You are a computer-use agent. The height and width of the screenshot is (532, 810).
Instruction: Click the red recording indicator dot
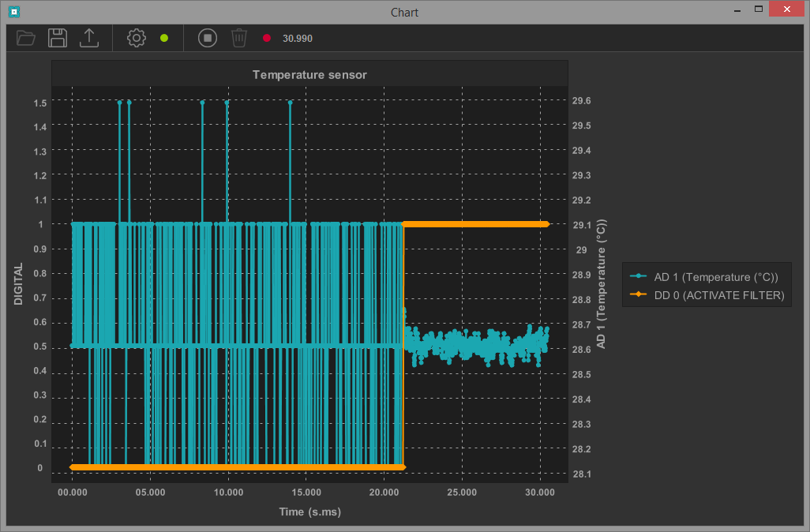click(x=267, y=38)
